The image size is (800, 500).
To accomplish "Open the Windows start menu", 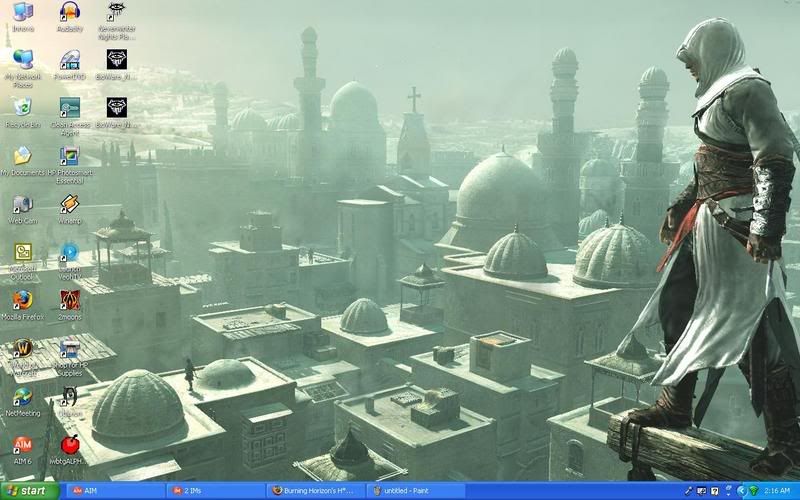I will coord(30,491).
